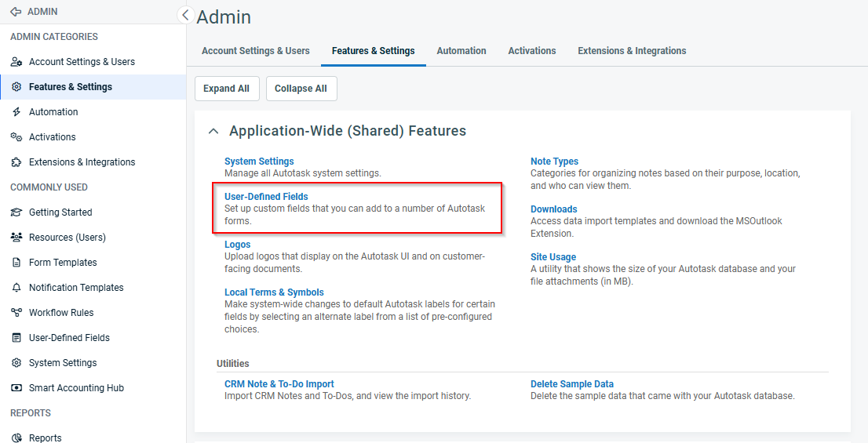The image size is (868, 443).
Task: Open the Local Terms & Symbols link
Action: pos(274,292)
